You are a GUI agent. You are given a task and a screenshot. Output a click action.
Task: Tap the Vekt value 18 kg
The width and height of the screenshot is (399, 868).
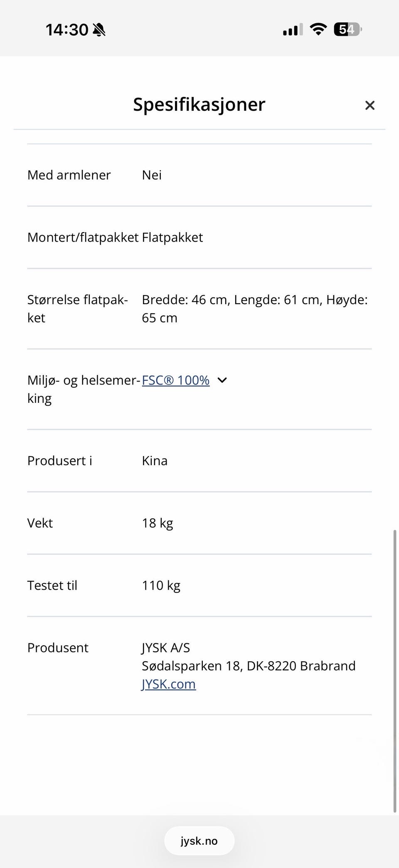click(158, 523)
